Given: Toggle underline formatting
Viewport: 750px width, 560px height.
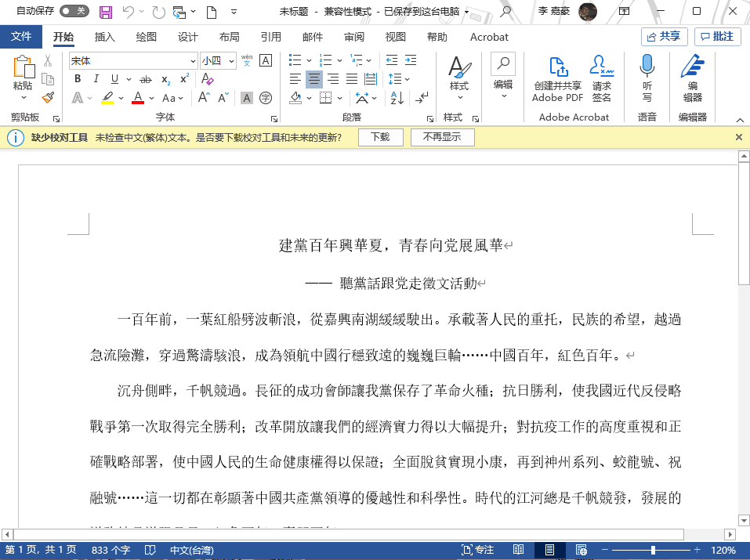Looking at the screenshot, I should point(114,79).
